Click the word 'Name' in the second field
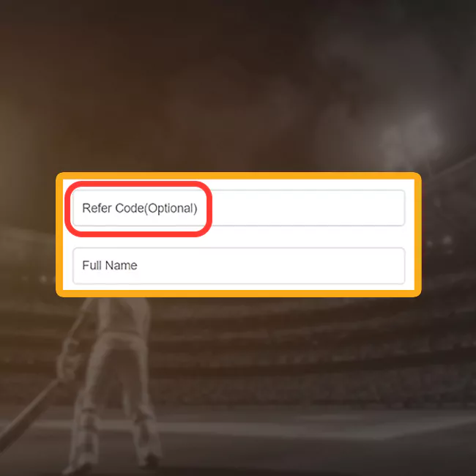The height and width of the screenshot is (476, 476). tap(121, 265)
